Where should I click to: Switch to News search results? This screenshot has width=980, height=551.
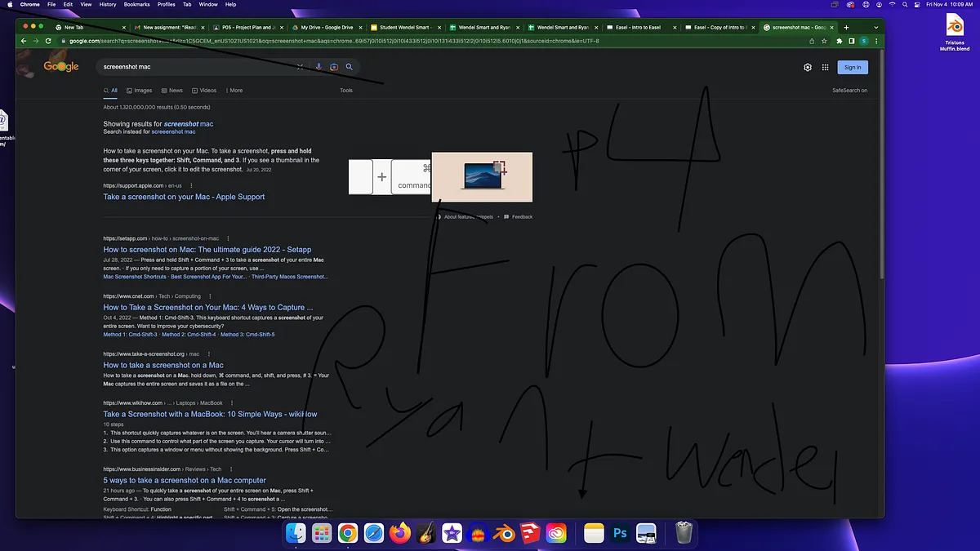pos(171,91)
